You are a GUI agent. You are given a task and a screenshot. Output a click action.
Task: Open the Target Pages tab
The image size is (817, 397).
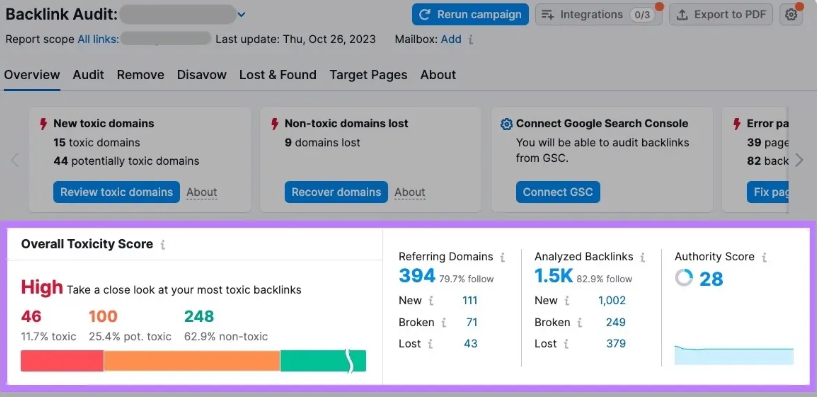pyautogui.click(x=368, y=75)
